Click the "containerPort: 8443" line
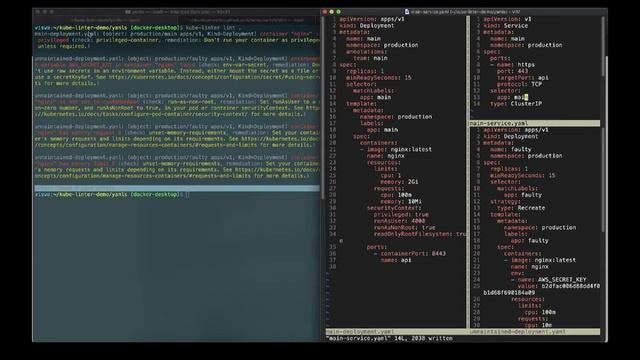Viewport: 640px width, 360px height. (413, 253)
